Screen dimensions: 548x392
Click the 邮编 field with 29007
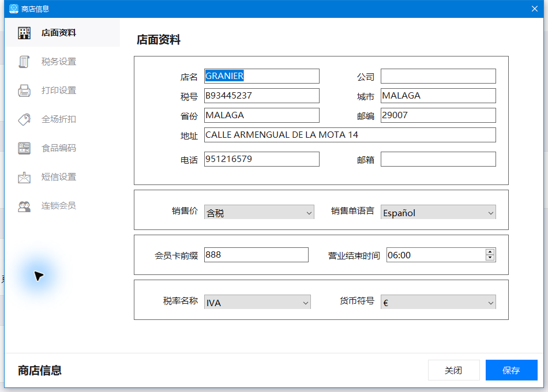point(438,115)
